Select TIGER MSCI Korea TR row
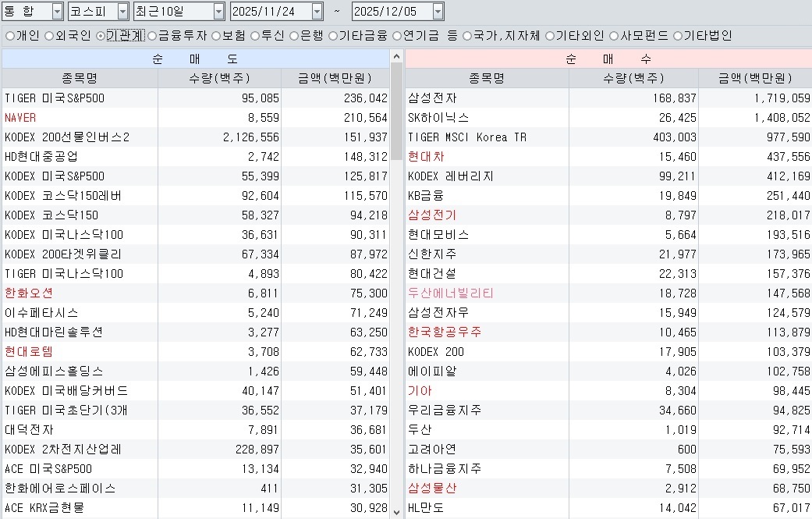Screen dimensions: 812x519 (608, 137)
